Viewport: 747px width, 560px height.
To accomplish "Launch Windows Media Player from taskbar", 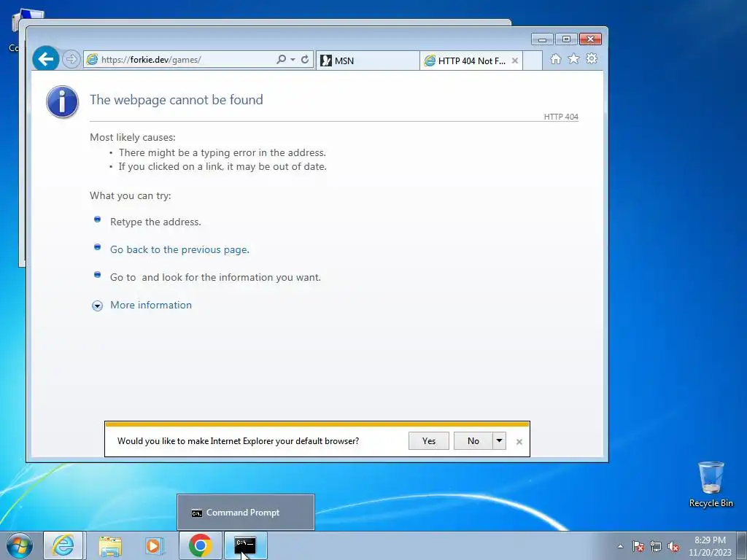I will [x=154, y=545].
